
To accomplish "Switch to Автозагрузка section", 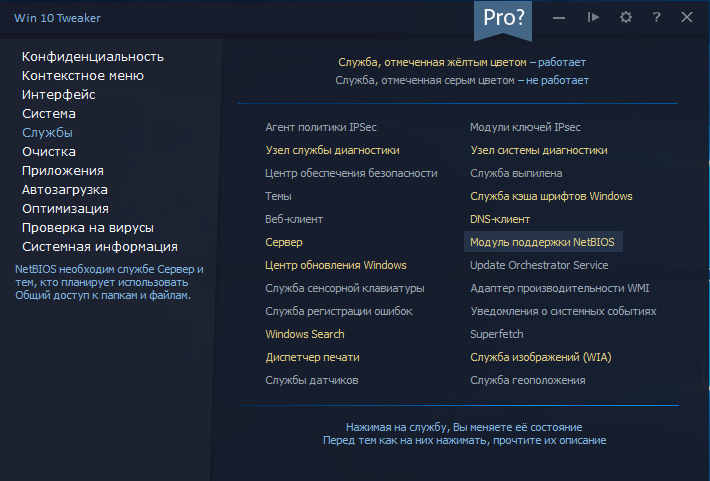I will (65, 190).
